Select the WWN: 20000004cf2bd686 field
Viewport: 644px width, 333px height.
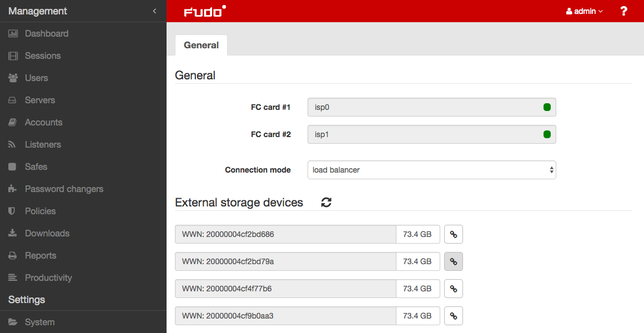point(285,234)
